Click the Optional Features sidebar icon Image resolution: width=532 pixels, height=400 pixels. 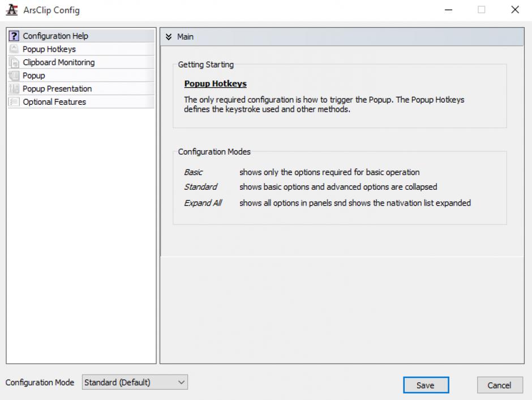click(x=14, y=102)
